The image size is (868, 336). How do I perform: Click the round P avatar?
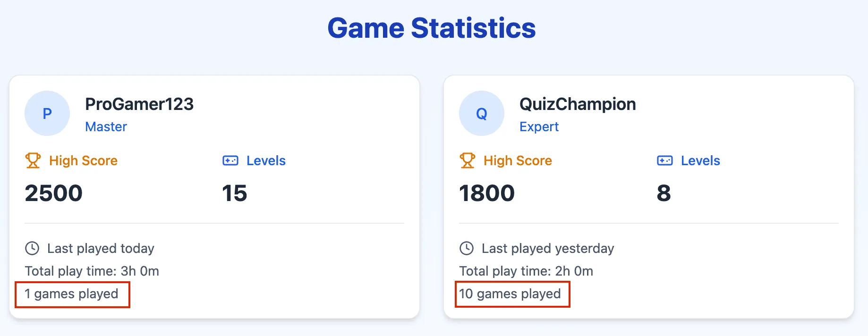point(47,113)
